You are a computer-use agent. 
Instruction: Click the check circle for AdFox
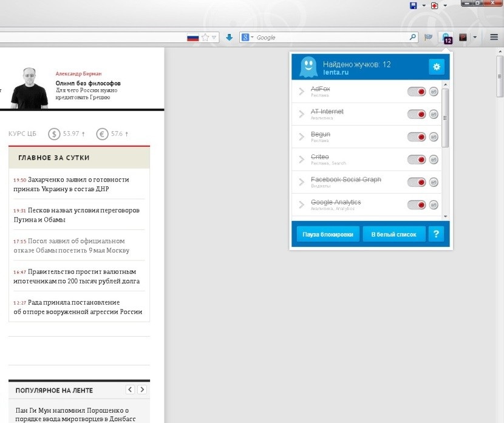pos(434,92)
